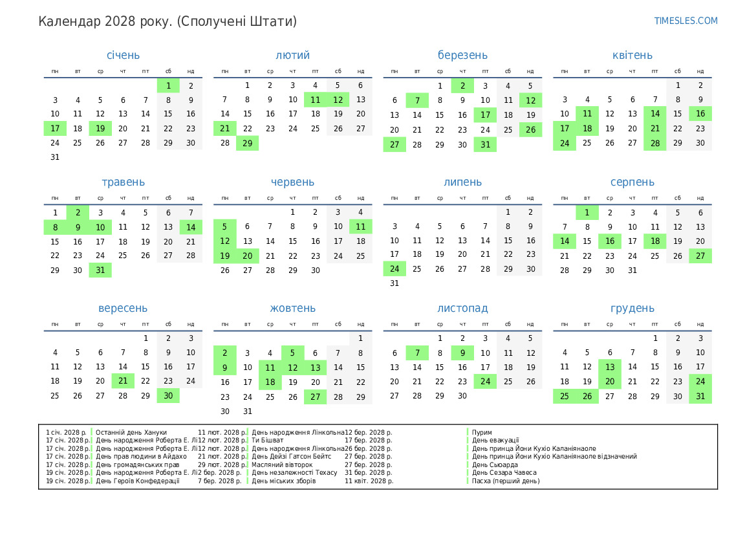756x535 pixels.
Task: Click the Пурим holiday entry
Action: [x=482, y=432]
